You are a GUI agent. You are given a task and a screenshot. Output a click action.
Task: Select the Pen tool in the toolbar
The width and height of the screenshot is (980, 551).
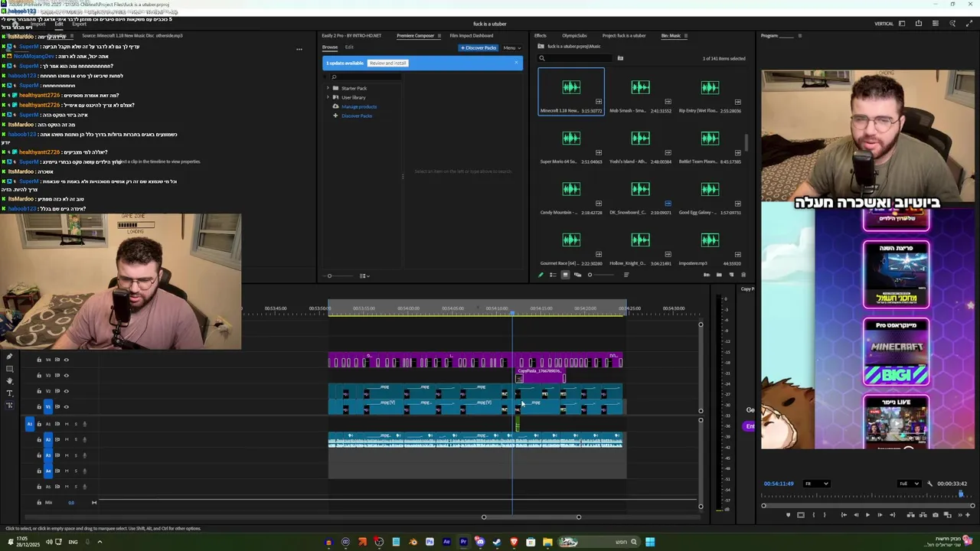pos(9,357)
